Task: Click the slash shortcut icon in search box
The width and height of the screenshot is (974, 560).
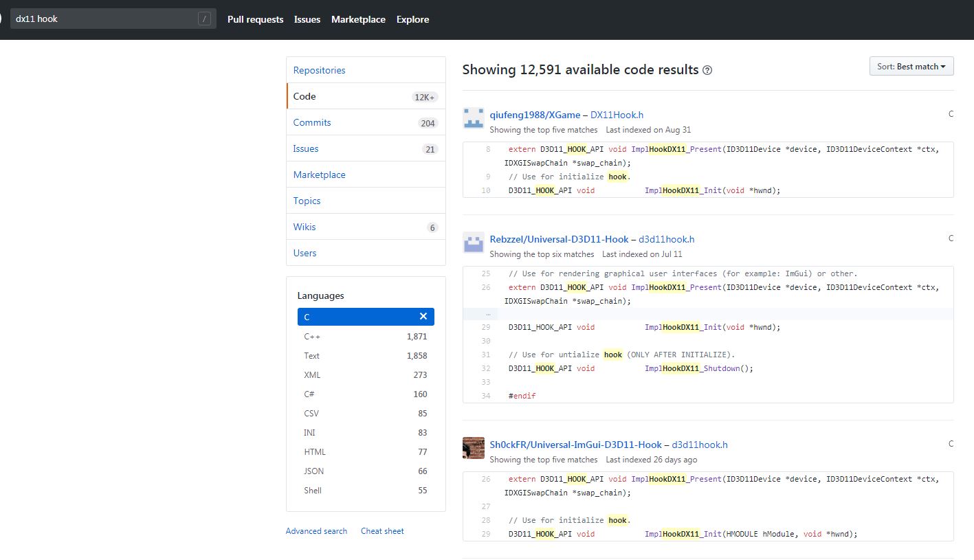Action: pyautogui.click(x=204, y=19)
